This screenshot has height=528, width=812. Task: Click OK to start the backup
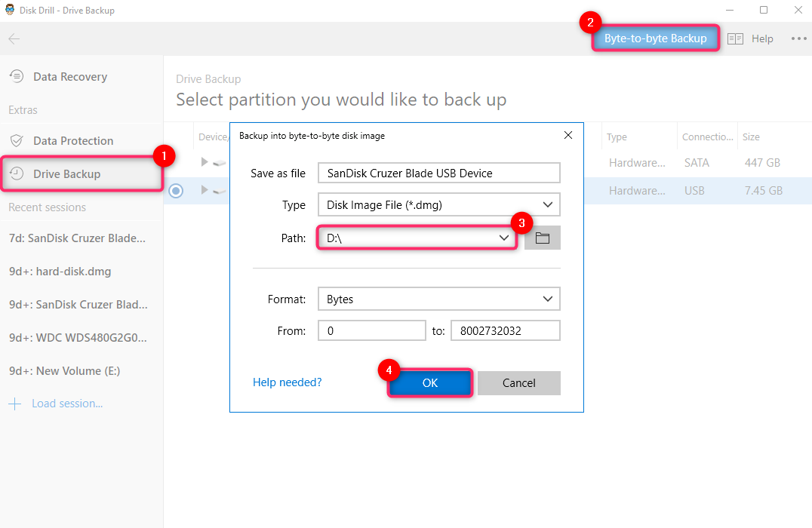pyautogui.click(x=430, y=382)
